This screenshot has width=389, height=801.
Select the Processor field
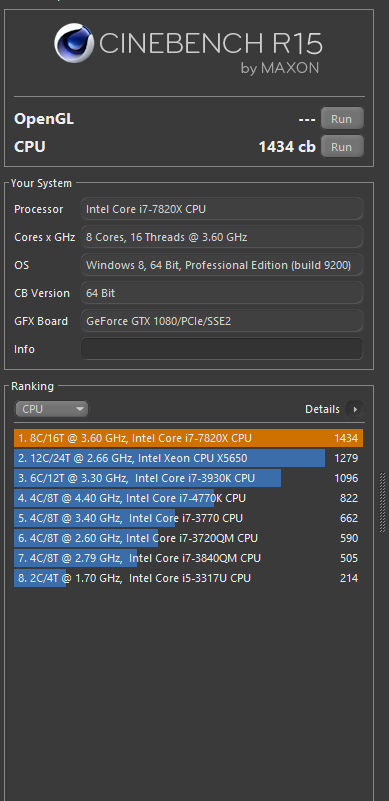[x=222, y=209]
